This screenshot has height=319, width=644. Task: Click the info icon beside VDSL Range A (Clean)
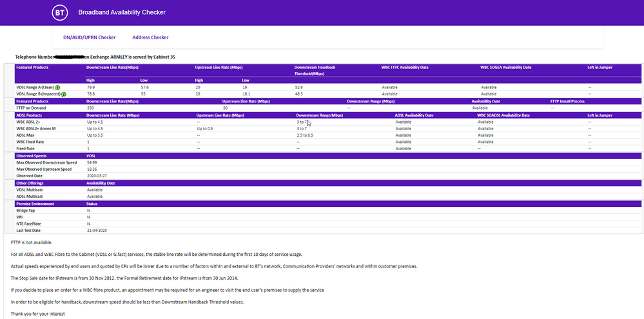pyautogui.click(x=57, y=87)
